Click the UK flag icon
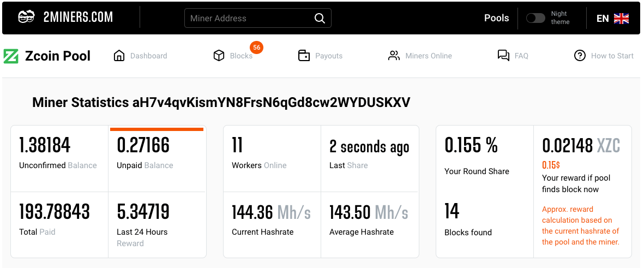644x268 pixels. [621, 19]
